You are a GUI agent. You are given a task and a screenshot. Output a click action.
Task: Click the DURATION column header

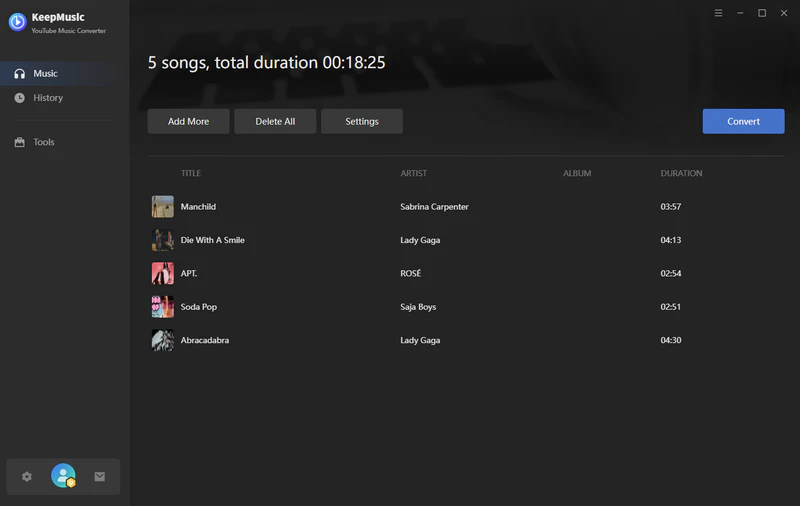[x=681, y=173]
